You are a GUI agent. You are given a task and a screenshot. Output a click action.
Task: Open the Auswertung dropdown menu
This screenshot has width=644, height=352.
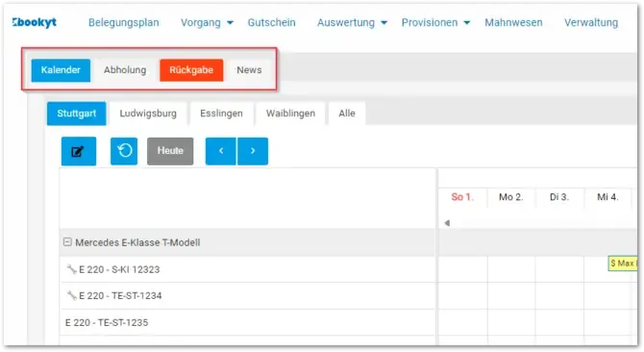point(352,22)
